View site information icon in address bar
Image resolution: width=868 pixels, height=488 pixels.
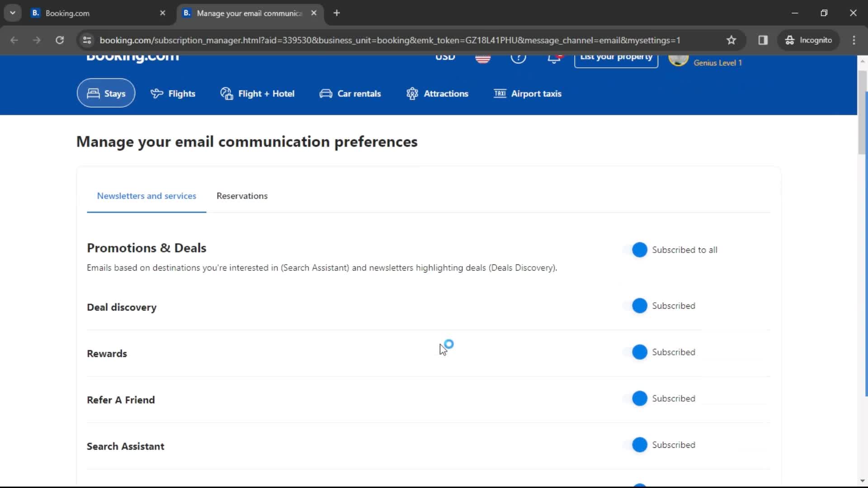87,40
